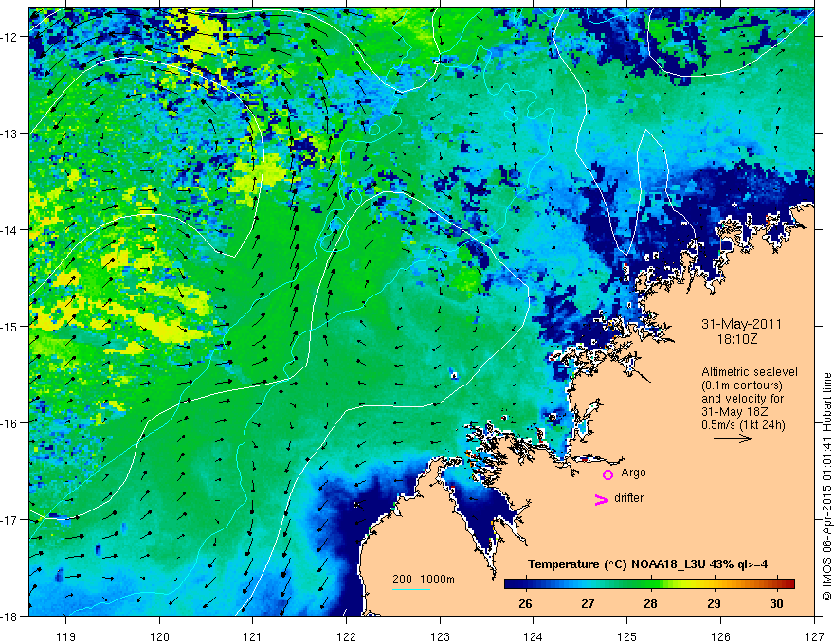Click latitude axis label -17
Viewport: 834px width, 644px height.
(9, 519)
